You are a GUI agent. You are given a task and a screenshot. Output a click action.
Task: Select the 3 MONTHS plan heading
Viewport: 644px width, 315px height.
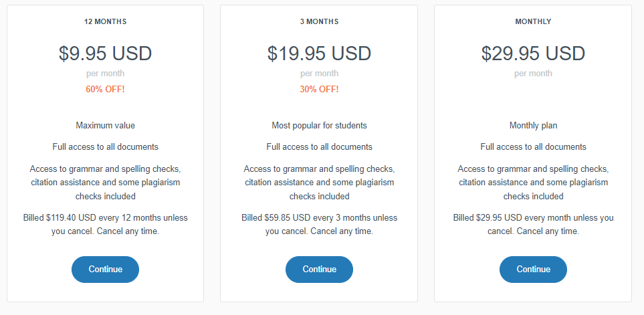pyautogui.click(x=319, y=22)
